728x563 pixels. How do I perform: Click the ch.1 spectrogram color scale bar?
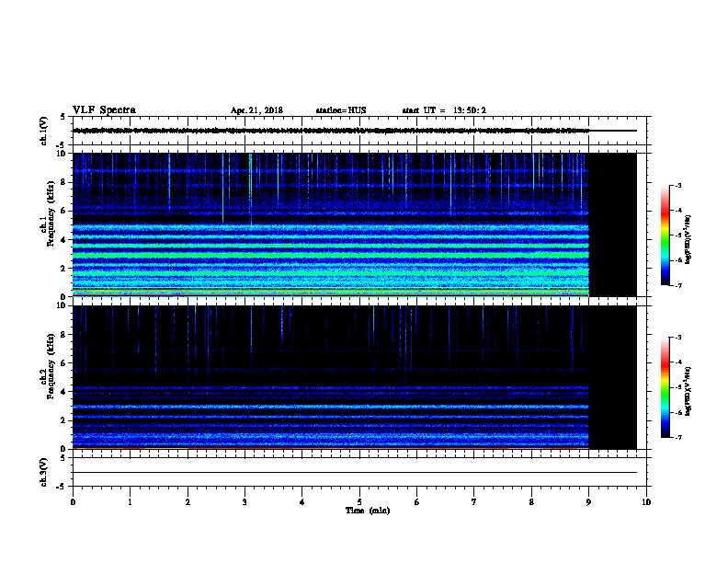click(665, 236)
